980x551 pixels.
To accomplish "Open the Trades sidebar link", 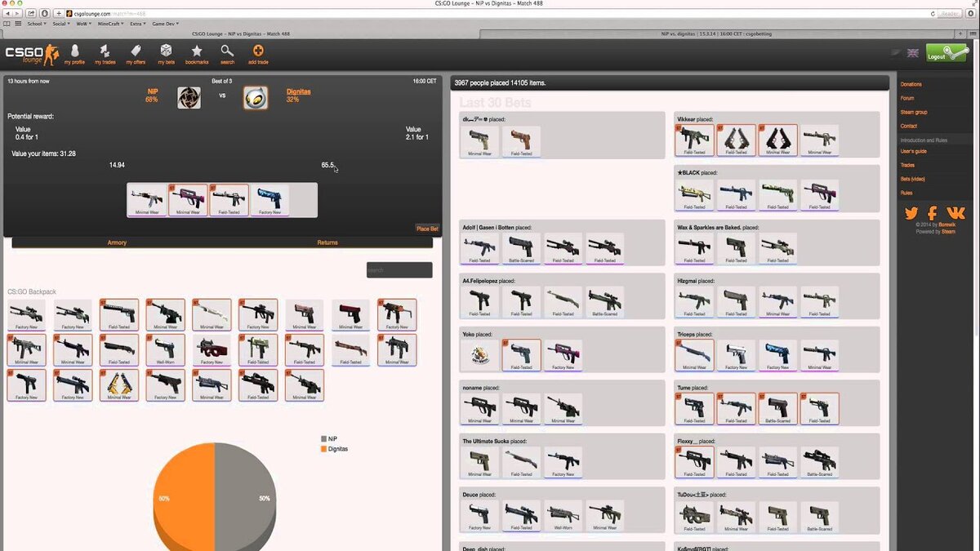I will [x=907, y=165].
